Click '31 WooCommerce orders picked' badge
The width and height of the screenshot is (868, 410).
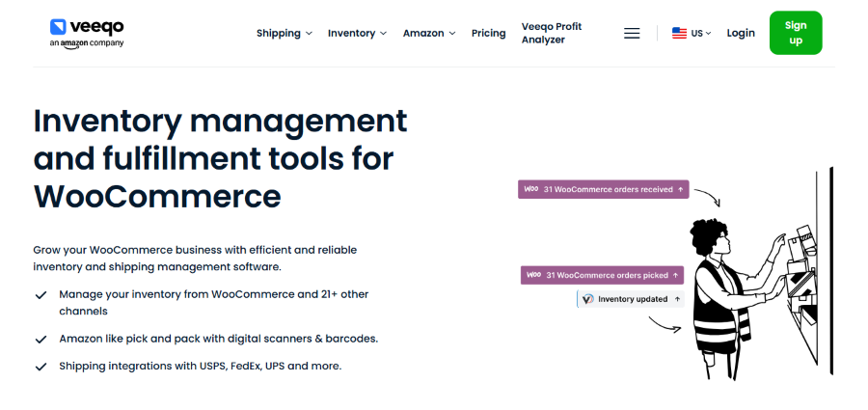(602, 275)
